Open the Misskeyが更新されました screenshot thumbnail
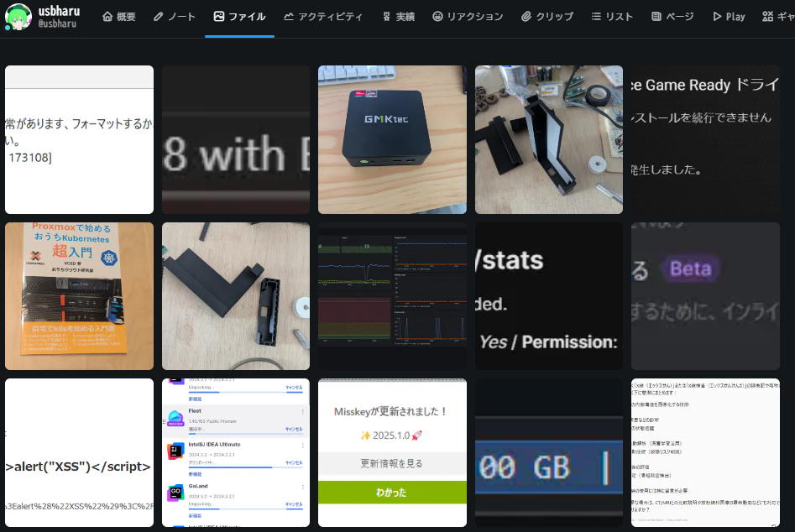 [x=392, y=452]
